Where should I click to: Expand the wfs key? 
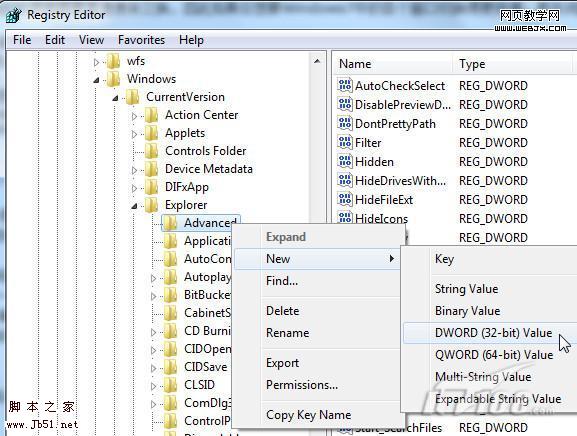click(96, 62)
